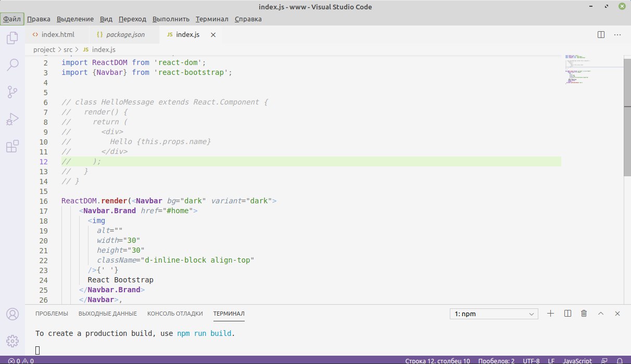Open notifications bell in status bar
Viewport: 631px width, 364px height.
620,360
